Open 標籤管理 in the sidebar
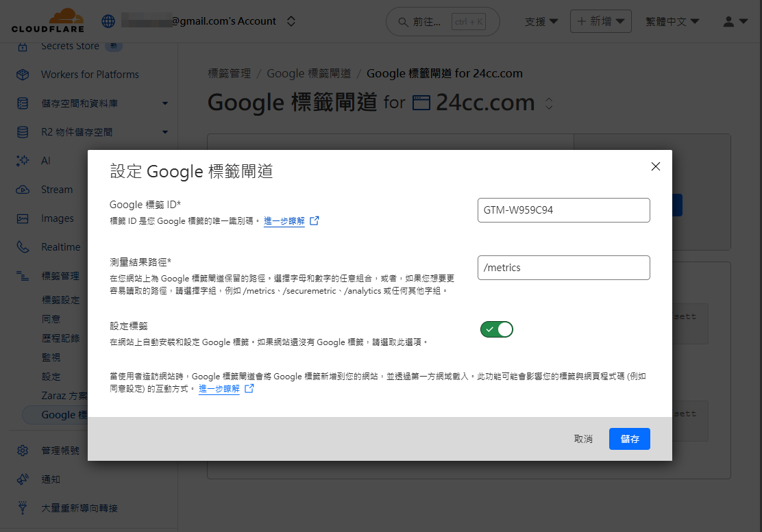The image size is (762, 532). pyautogui.click(x=60, y=276)
